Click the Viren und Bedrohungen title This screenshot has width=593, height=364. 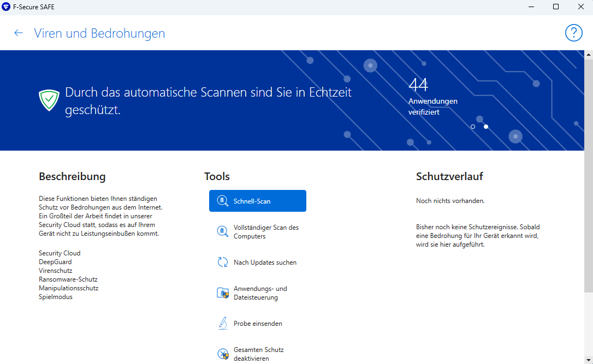click(99, 33)
